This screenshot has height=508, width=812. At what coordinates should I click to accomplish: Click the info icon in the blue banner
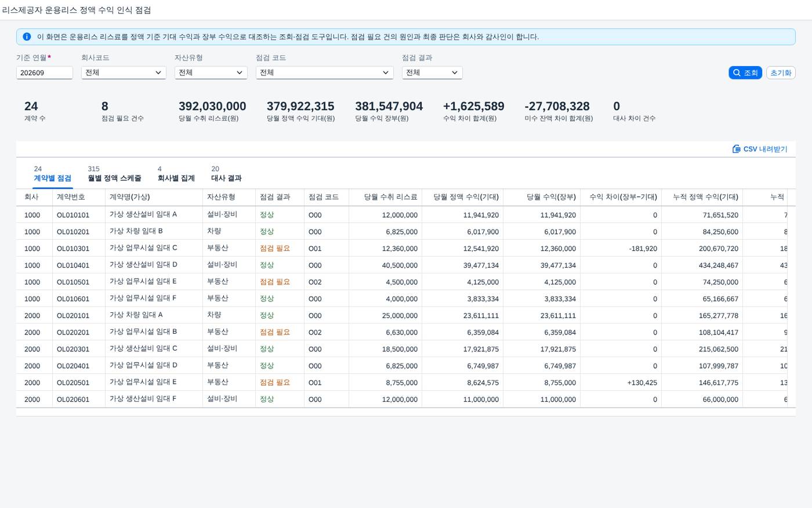tap(27, 37)
